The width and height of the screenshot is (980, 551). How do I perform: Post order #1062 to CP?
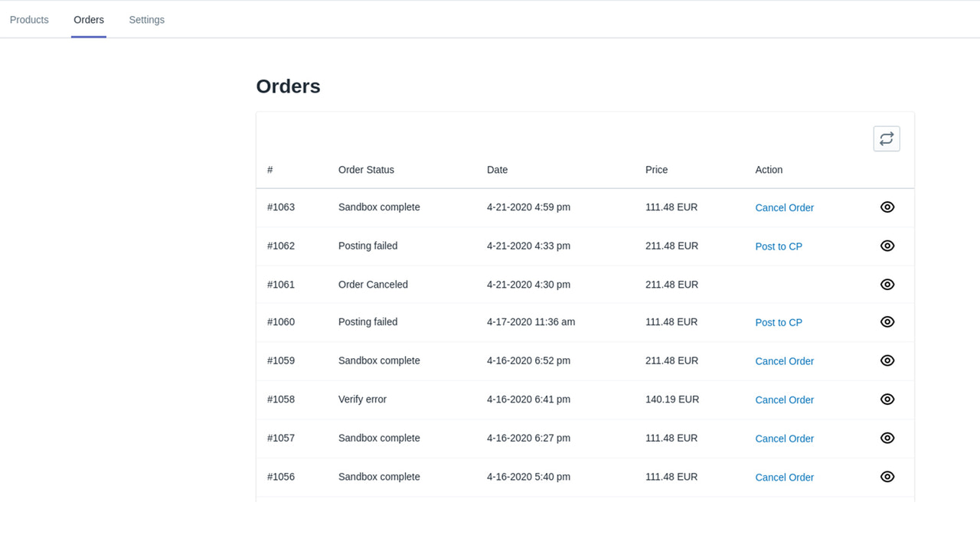click(x=779, y=246)
